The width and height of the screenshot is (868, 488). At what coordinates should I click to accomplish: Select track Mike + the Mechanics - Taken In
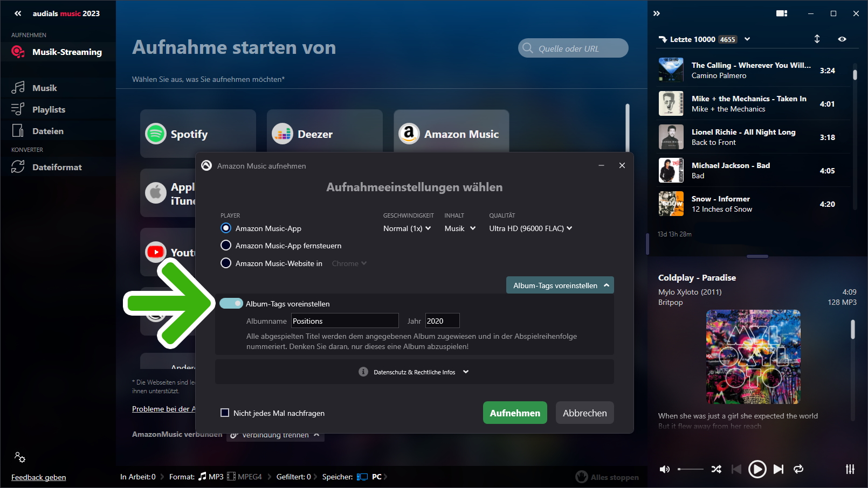(x=753, y=103)
